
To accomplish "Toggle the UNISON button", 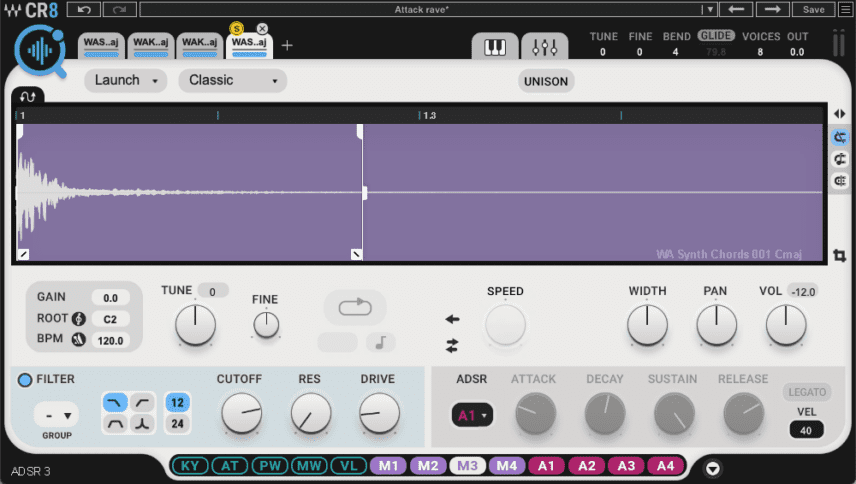I will coord(546,81).
